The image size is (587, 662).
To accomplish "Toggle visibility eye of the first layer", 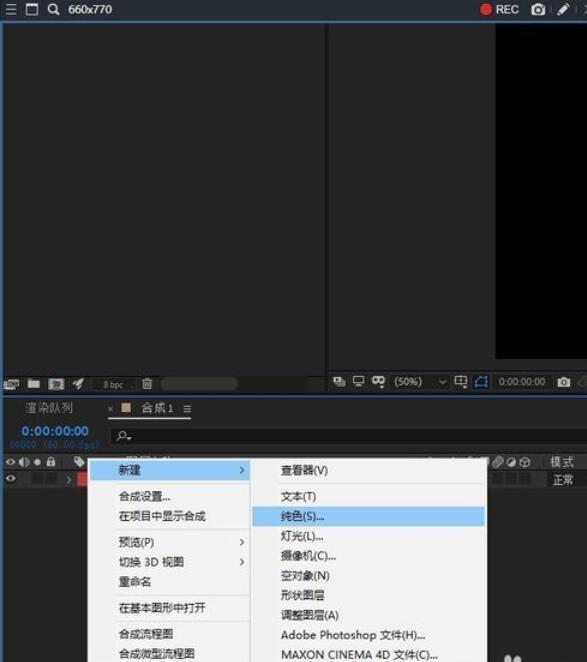I will click(x=11, y=478).
